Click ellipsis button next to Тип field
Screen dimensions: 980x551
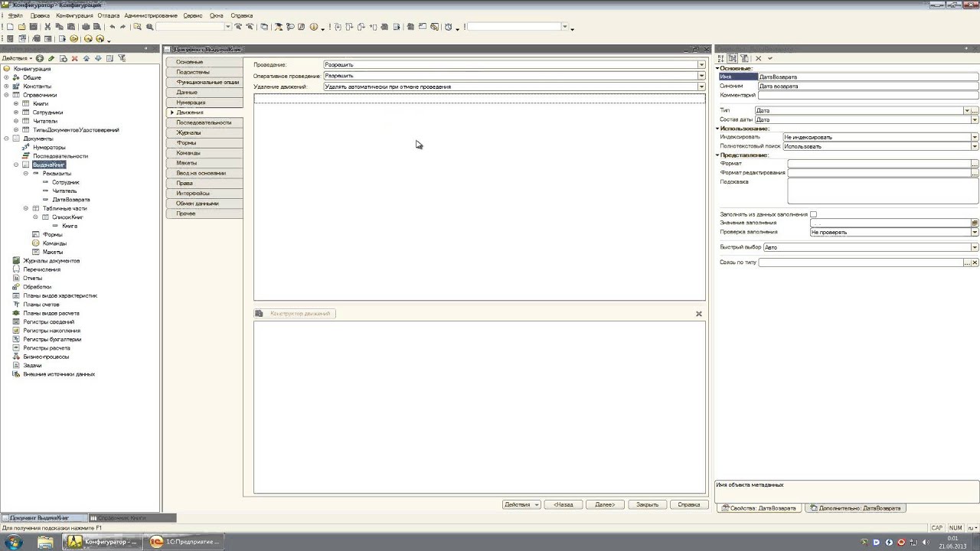coord(975,110)
